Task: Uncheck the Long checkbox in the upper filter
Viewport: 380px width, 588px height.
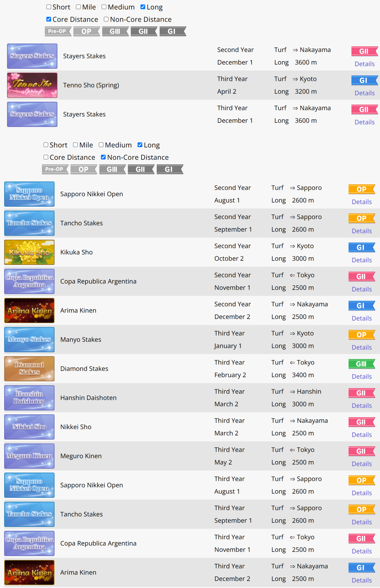Action: [x=143, y=7]
